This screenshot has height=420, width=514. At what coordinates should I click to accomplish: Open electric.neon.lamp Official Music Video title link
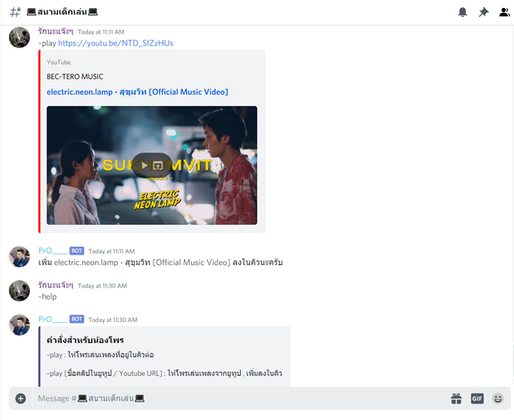click(x=137, y=92)
